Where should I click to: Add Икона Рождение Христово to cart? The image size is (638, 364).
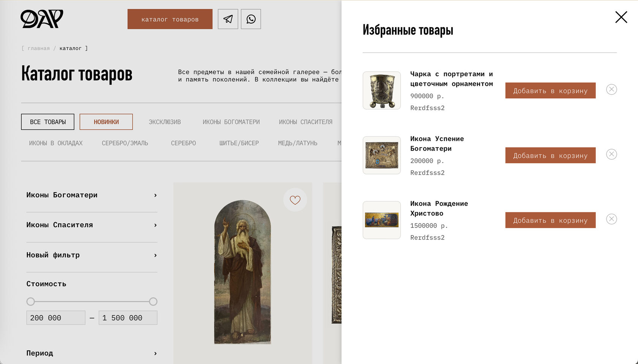pos(550,221)
